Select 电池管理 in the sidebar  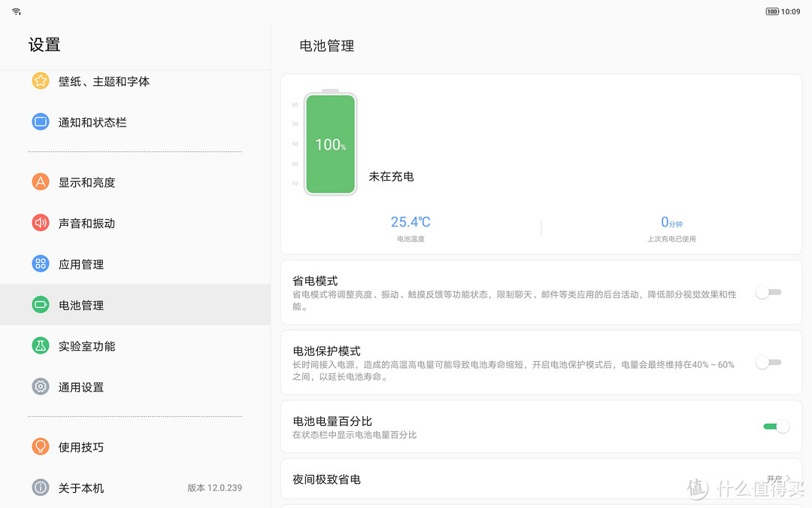pos(135,305)
